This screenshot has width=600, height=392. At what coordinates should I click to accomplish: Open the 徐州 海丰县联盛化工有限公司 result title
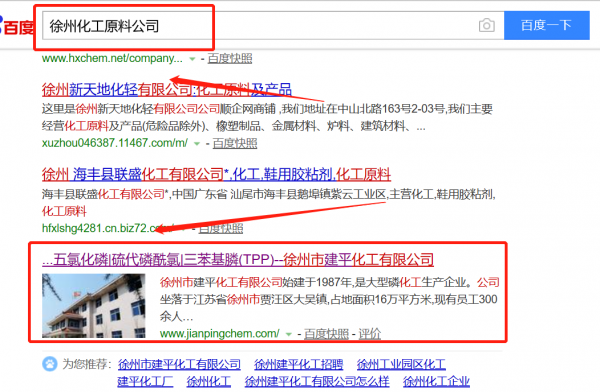coord(216,175)
